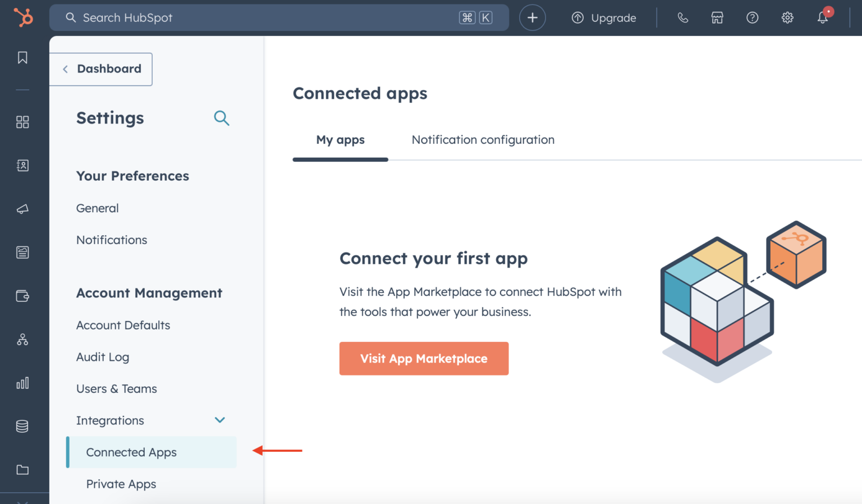Screen dimensions: 862x504
Task: Select the bookmarks icon in the left sidebar
Action: point(22,57)
